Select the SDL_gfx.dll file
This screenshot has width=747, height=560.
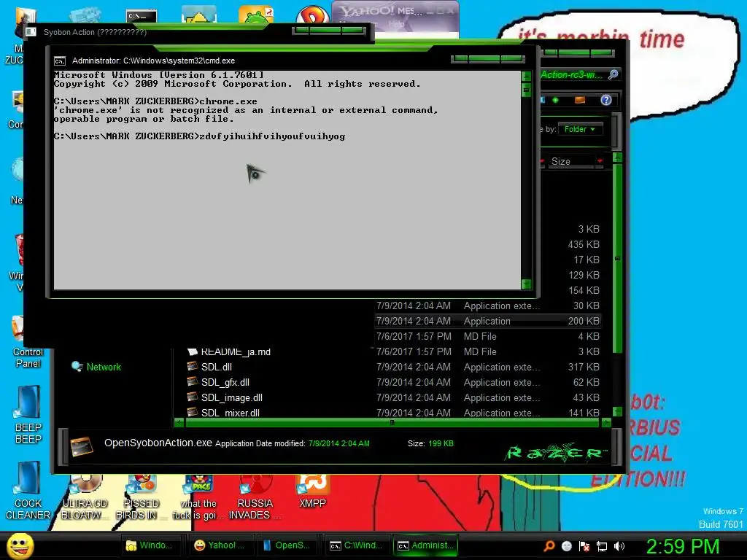pos(225,382)
